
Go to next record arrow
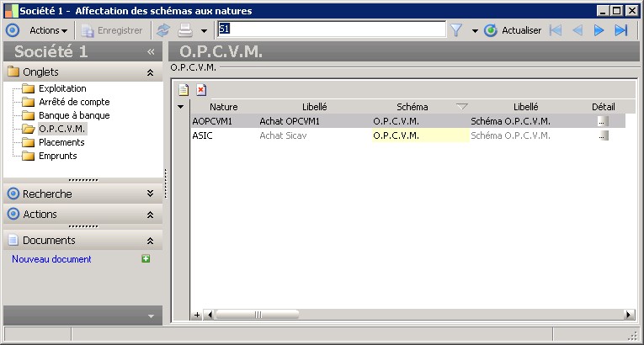[599, 30]
